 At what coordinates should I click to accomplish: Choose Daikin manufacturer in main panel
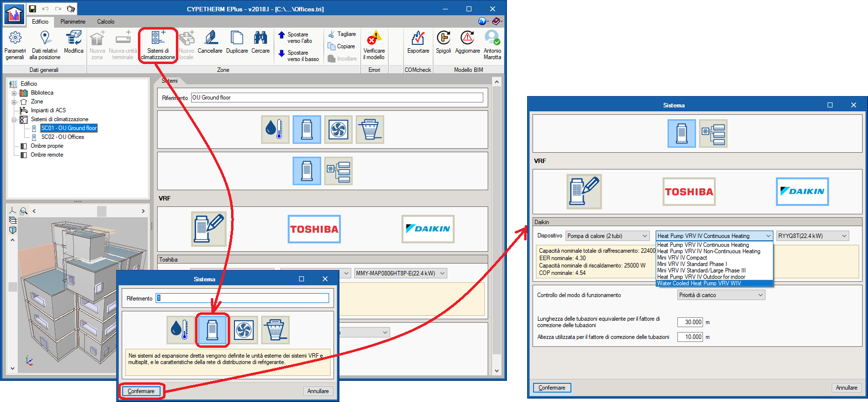pyautogui.click(x=428, y=229)
